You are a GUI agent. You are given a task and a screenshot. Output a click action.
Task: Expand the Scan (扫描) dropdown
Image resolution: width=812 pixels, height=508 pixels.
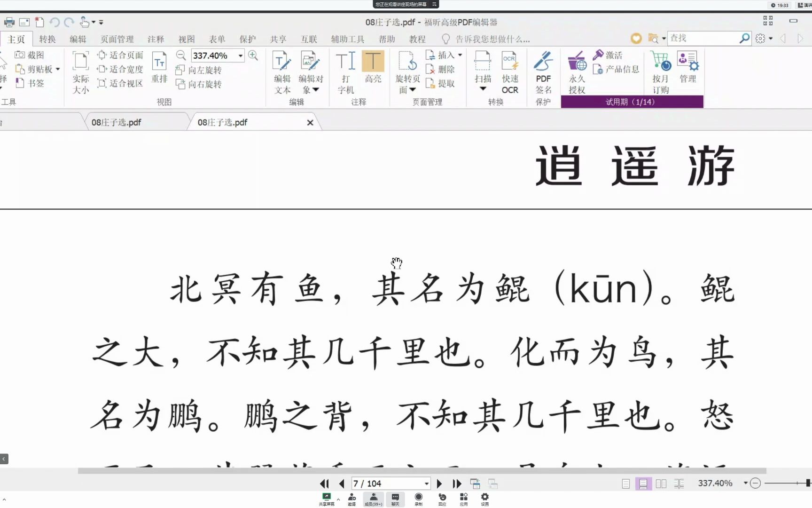pyautogui.click(x=483, y=89)
